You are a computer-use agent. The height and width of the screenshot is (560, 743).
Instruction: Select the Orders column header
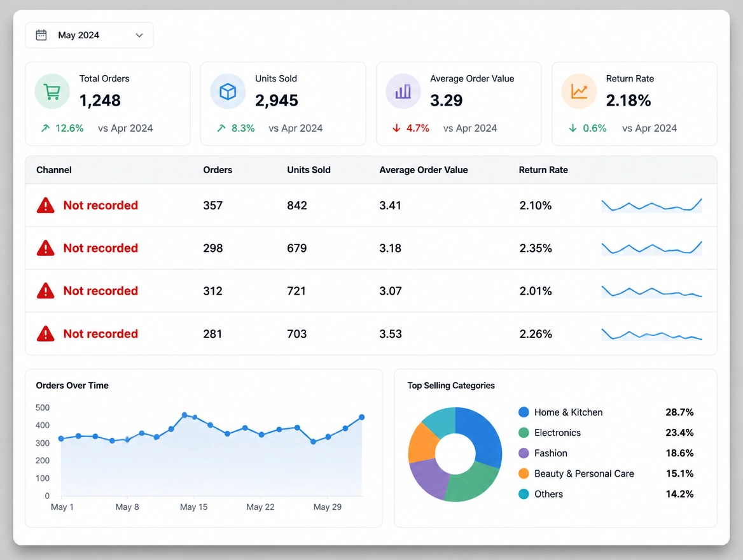tap(218, 170)
